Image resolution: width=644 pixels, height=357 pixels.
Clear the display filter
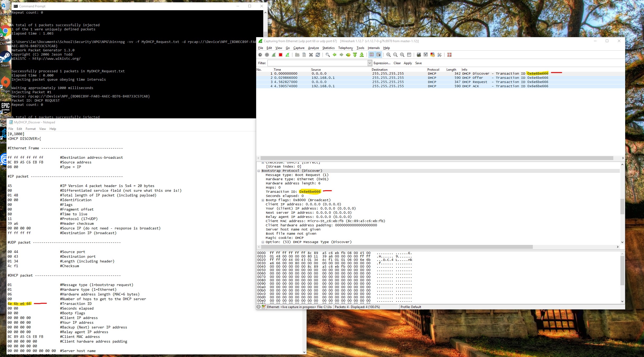[x=397, y=63]
